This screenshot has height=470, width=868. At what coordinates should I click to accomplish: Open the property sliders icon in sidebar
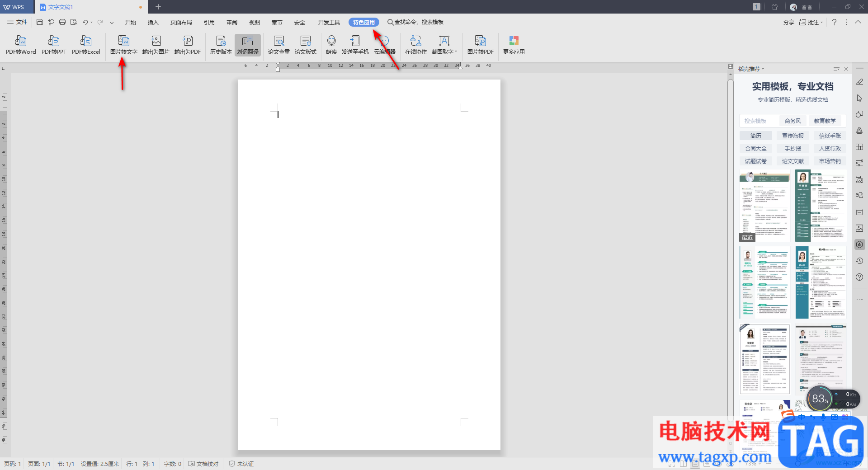tap(859, 163)
